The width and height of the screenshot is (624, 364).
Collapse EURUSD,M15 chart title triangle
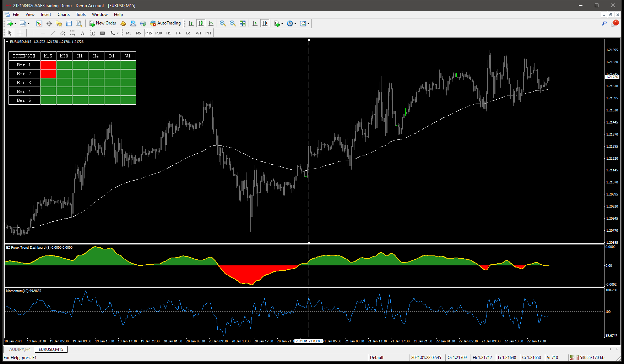tap(7, 42)
